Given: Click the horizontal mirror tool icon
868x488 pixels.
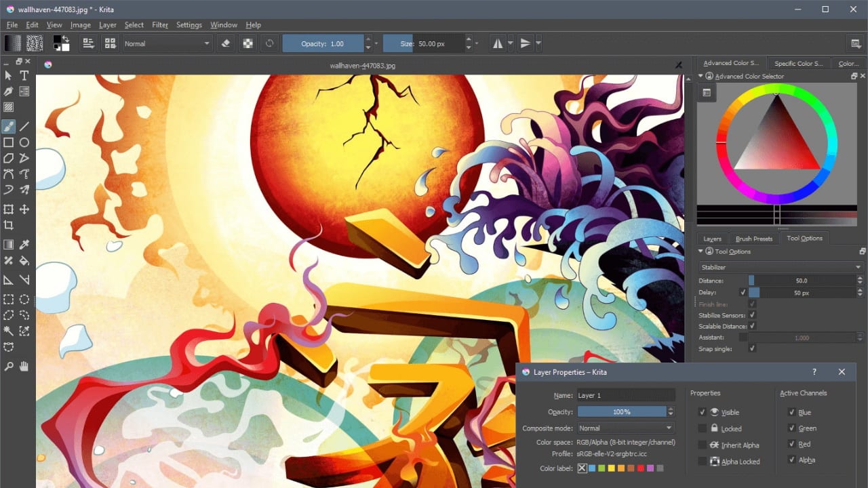Looking at the screenshot, I should click(498, 43).
